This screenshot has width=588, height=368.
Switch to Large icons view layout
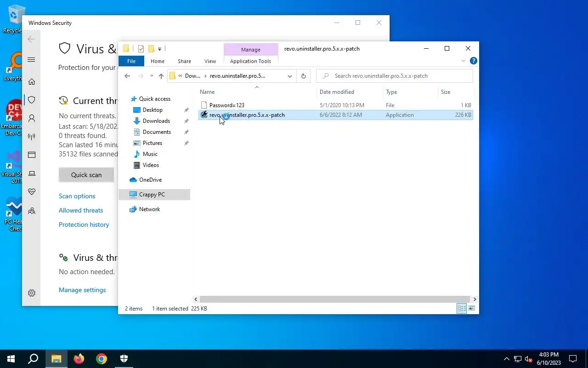click(x=471, y=309)
